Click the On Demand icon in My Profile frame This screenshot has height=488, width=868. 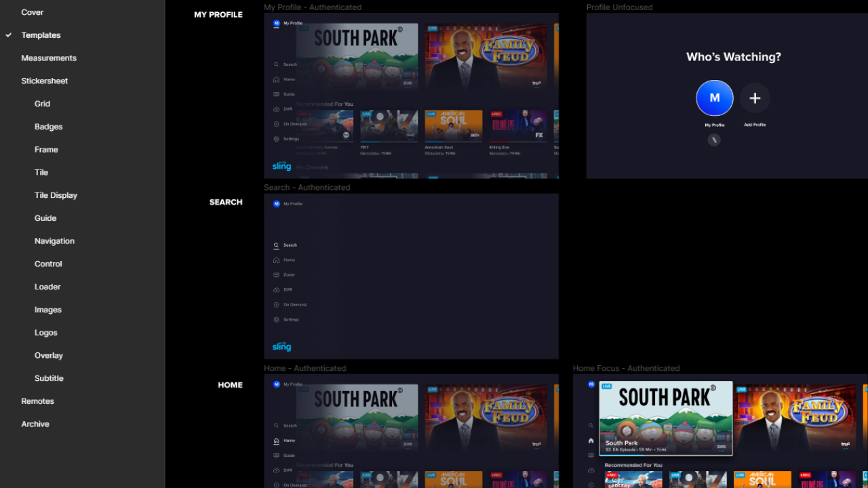click(x=276, y=124)
